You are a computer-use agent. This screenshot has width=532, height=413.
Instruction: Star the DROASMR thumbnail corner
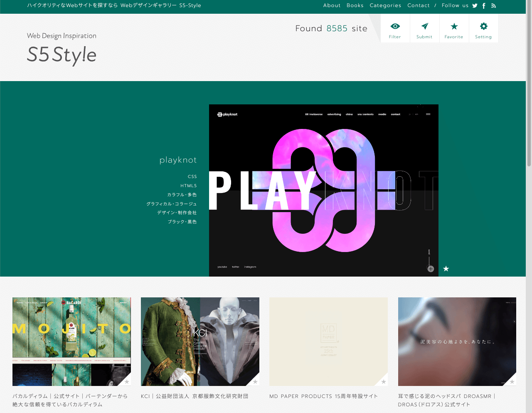(x=512, y=382)
